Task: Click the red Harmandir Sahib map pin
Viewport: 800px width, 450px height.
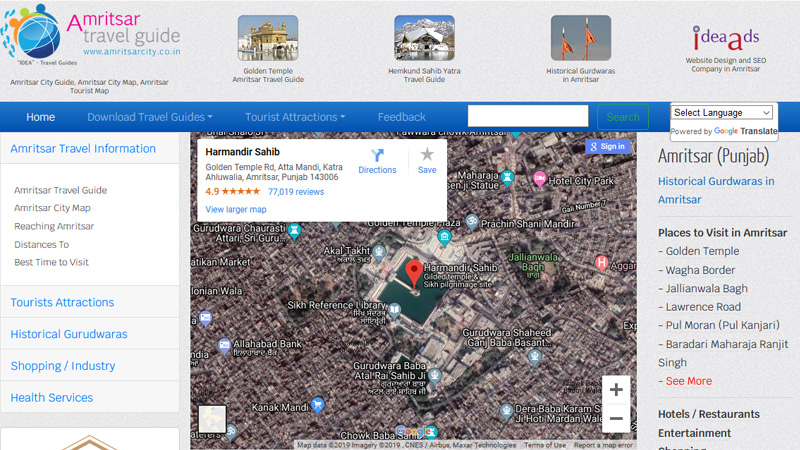Action: click(x=414, y=274)
